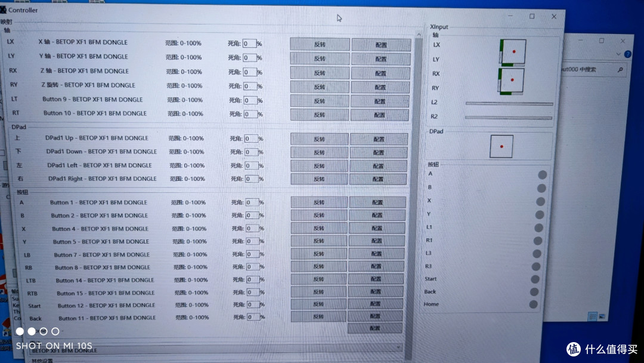The image size is (644, 363).
Task: Click 反转 for the LX X-axis row
Action: [320, 44]
